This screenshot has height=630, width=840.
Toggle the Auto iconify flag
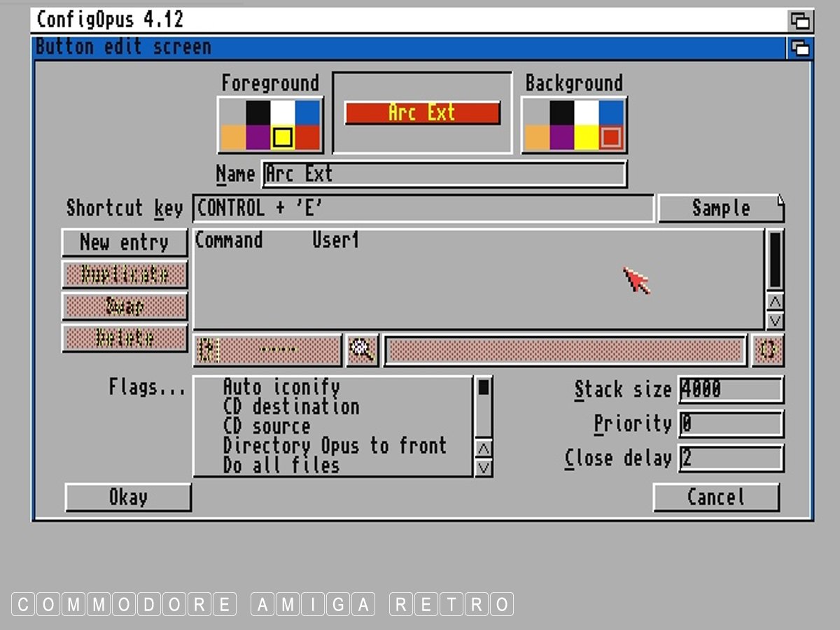281,387
